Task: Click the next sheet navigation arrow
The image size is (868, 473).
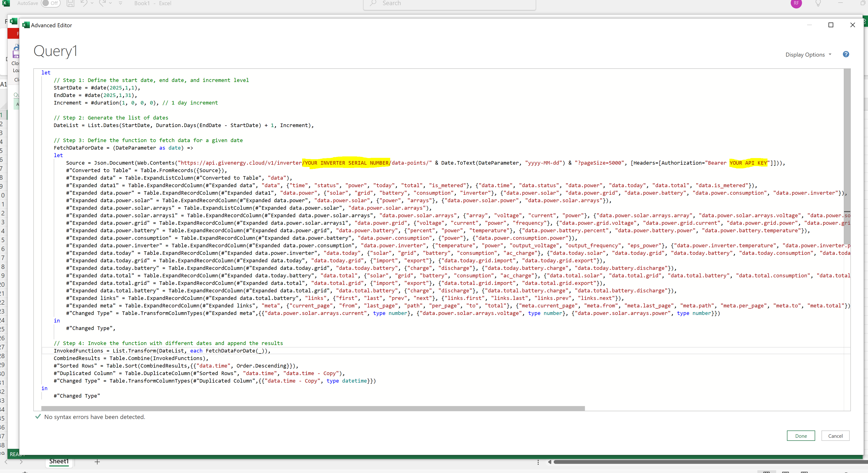Action: (21, 462)
